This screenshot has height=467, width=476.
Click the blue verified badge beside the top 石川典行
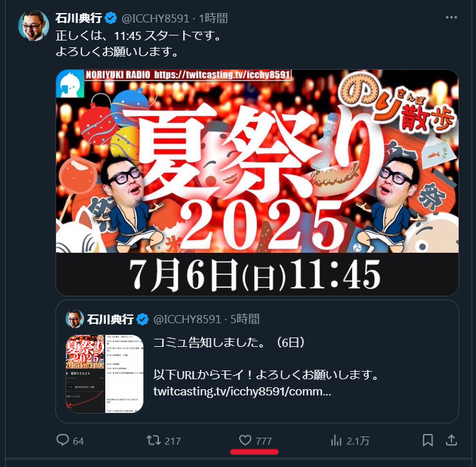point(111,19)
